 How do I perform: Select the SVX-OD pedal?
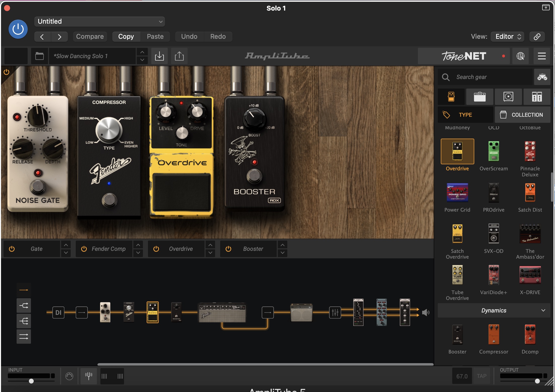click(x=494, y=234)
